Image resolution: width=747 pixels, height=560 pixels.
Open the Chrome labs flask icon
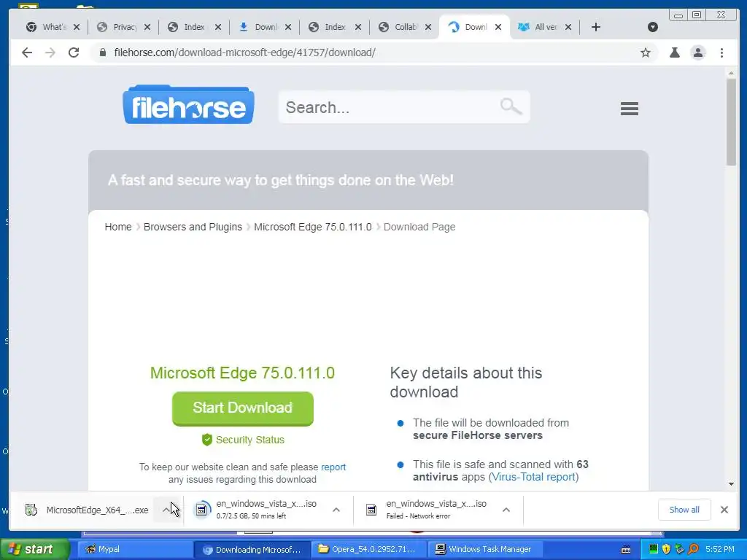pos(675,52)
